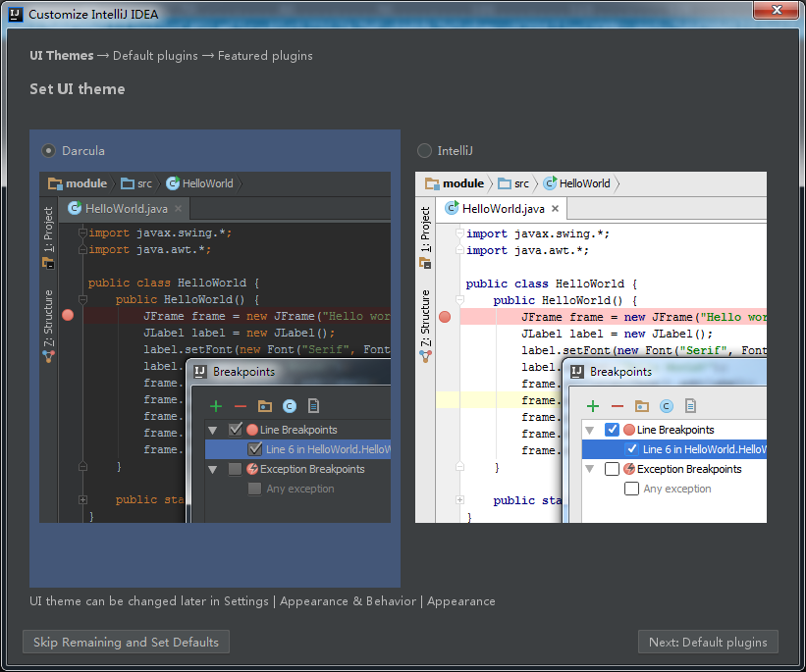Image resolution: width=806 pixels, height=672 pixels.
Task: Click module breadcrumb in Darcula preview
Action: coord(78,183)
